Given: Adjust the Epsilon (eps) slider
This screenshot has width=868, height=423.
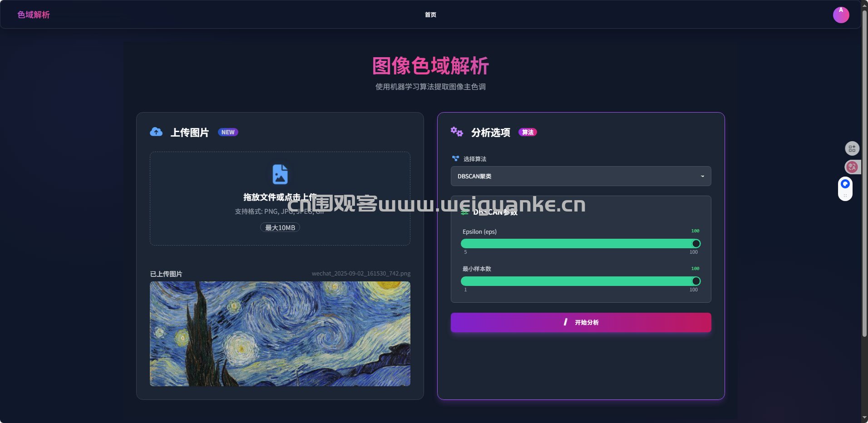Looking at the screenshot, I should tap(581, 244).
